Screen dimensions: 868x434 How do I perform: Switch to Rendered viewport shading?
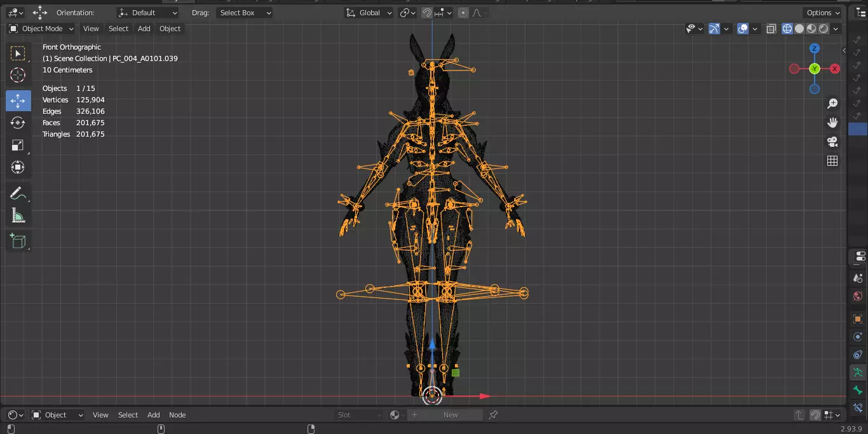click(824, 29)
